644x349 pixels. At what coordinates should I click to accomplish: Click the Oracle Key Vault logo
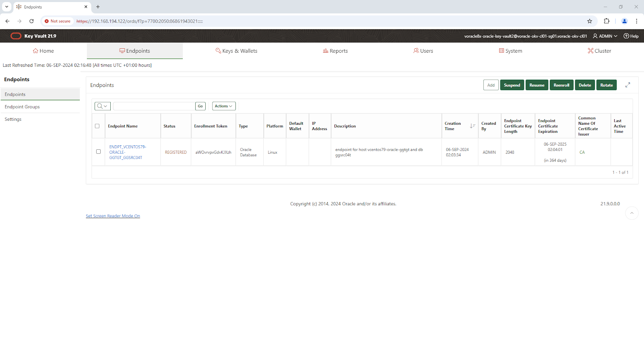coord(16,36)
